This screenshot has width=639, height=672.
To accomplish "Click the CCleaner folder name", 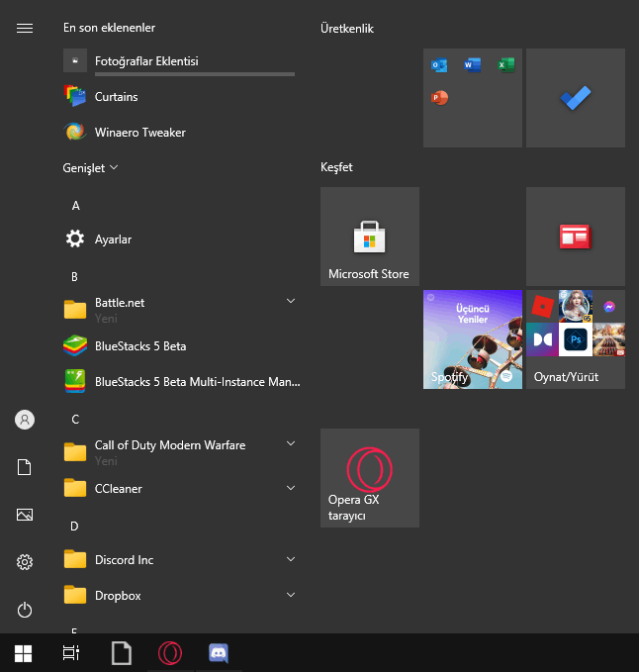I will (x=119, y=489).
